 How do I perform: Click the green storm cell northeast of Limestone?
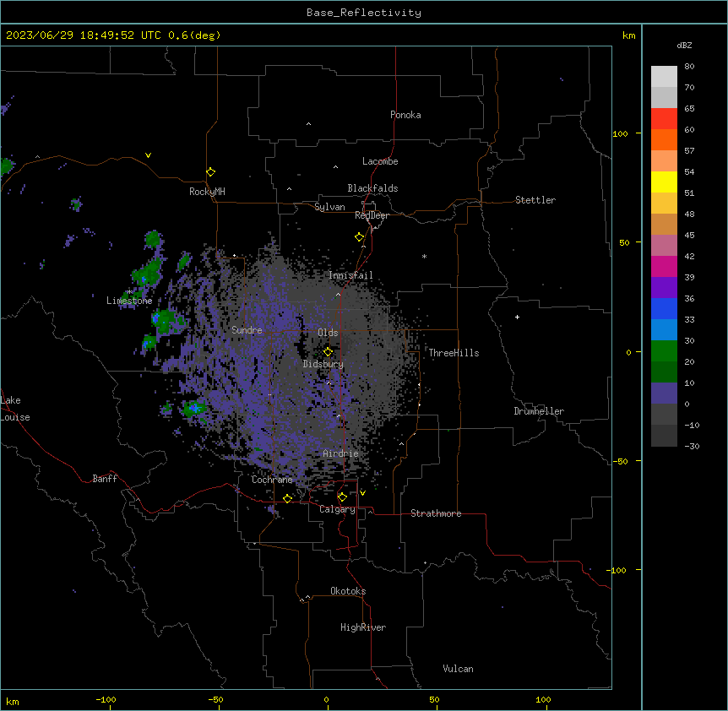pos(148,274)
